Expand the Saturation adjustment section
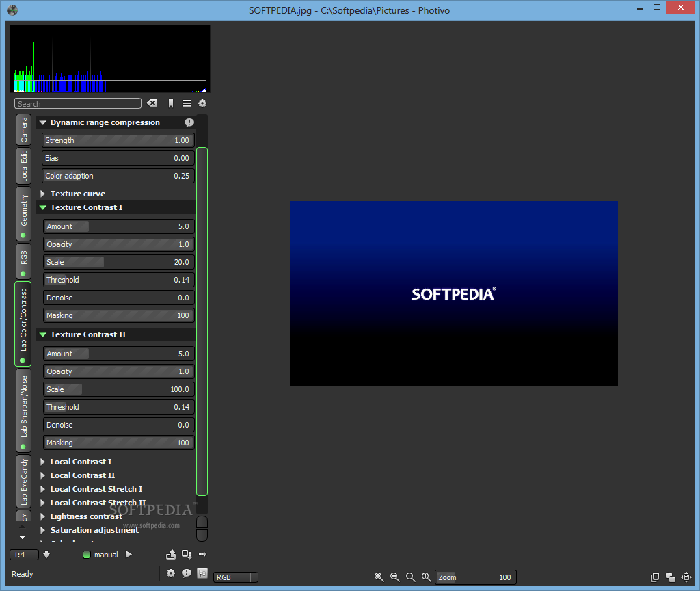This screenshot has height=591, width=700. tap(43, 530)
